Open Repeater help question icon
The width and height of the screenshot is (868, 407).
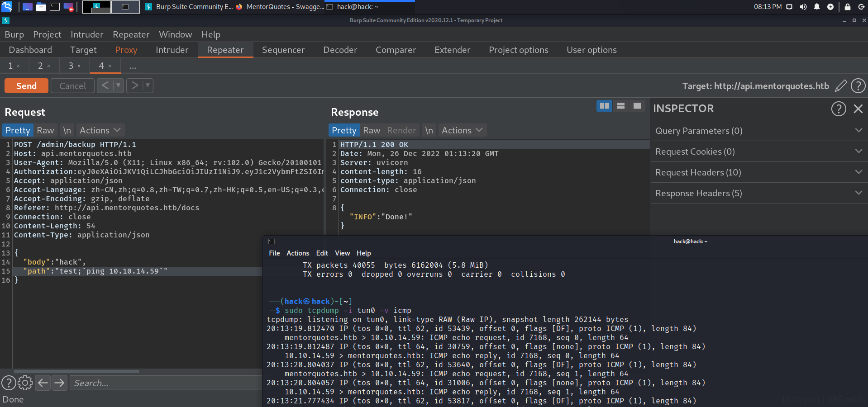(858, 86)
